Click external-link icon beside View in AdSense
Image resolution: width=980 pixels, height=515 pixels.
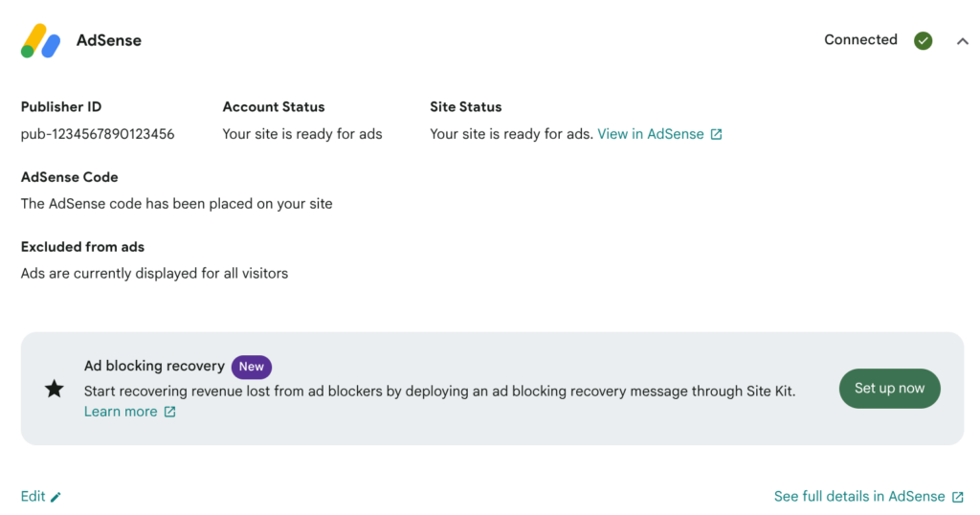pos(716,134)
